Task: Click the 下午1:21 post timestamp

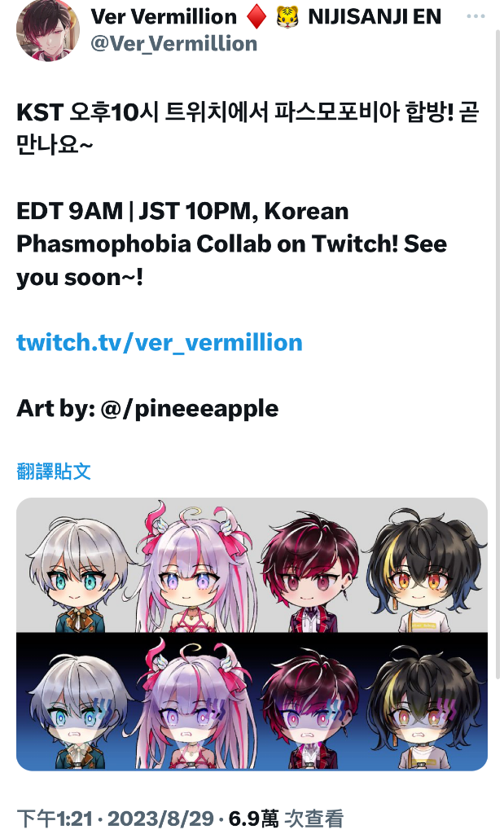Action: (55, 819)
